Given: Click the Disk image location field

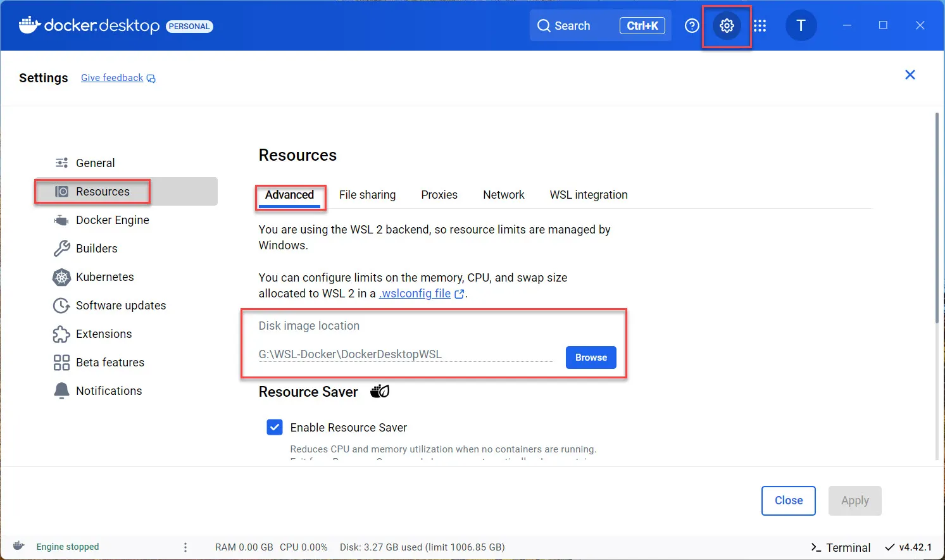Looking at the screenshot, I should pyautogui.click(x=405, y=354).
